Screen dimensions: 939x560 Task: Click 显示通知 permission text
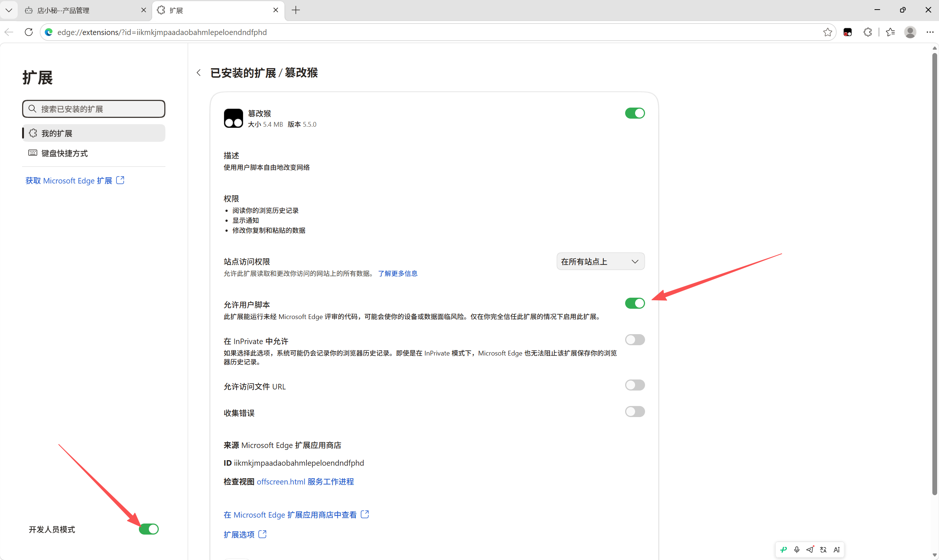click(245, 220)
